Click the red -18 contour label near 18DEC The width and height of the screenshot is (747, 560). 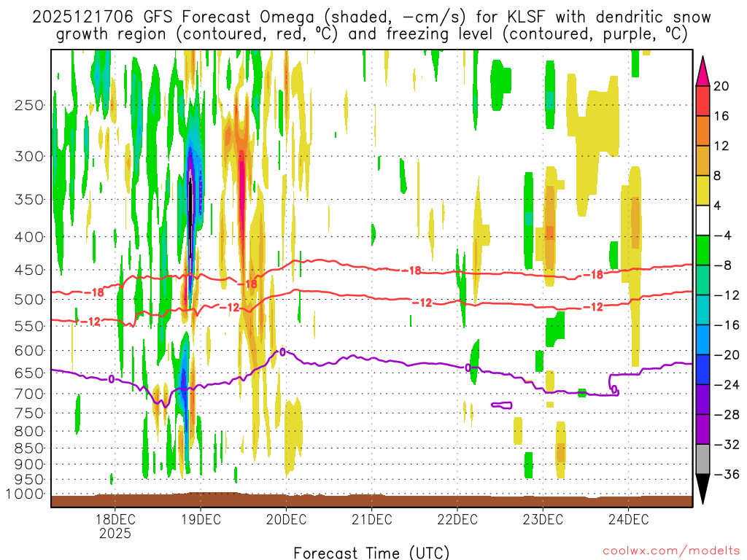coord(94,292)
